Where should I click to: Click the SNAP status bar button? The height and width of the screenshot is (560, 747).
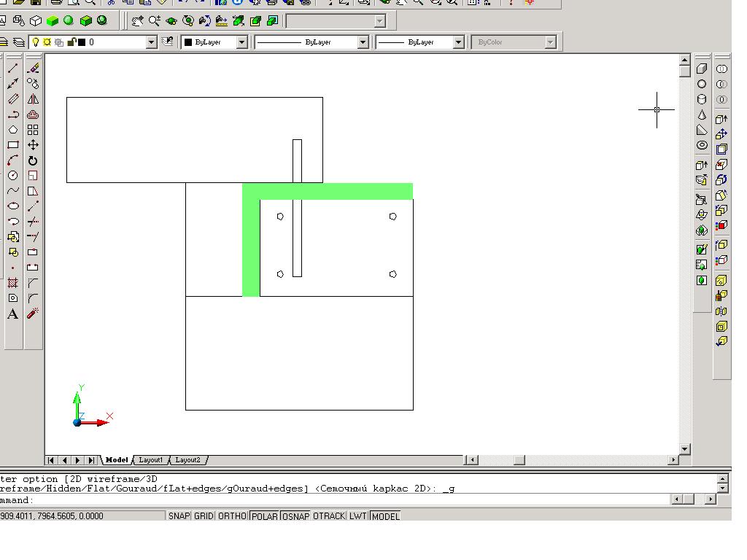179,516
